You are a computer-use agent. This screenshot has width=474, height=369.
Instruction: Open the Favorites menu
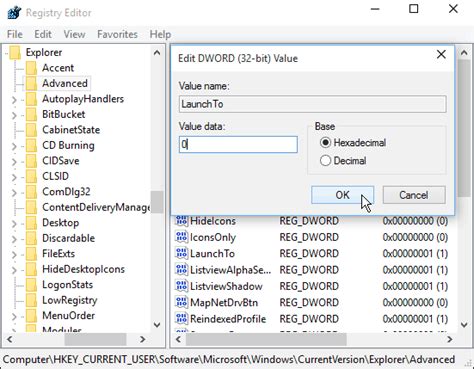117,34
